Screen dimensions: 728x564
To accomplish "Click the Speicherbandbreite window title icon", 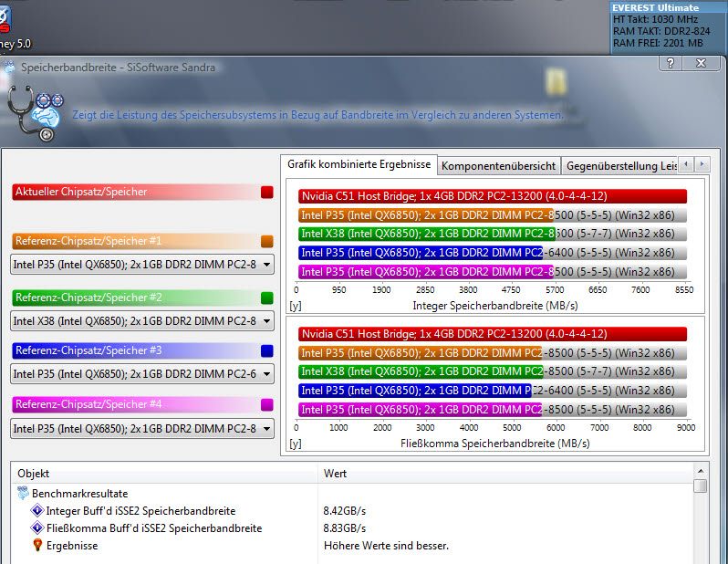I will click(9, 68).
